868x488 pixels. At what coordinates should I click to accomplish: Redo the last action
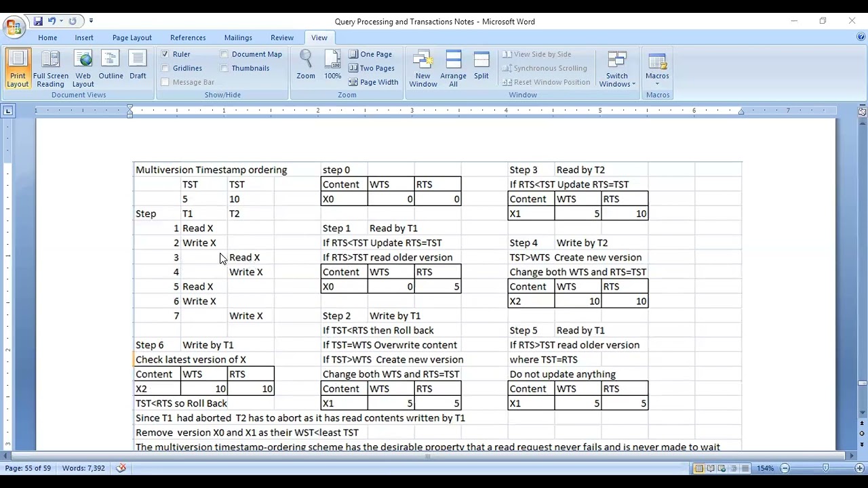pos(73,21)
